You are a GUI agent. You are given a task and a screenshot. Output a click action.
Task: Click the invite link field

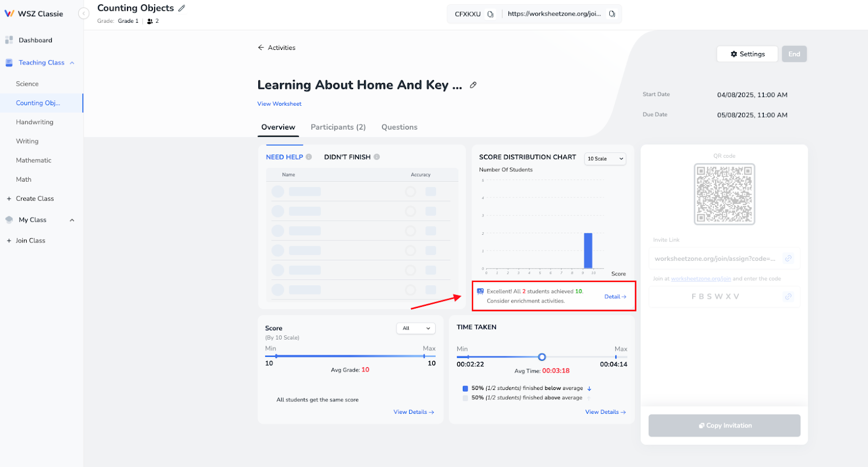click(724, 258)
